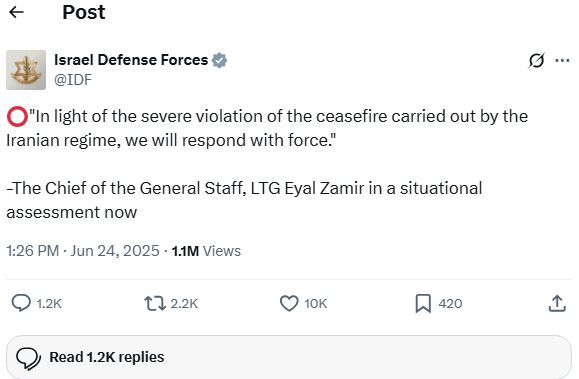The width and height of the screenshot is (579, 379).
Task: Open the @IDF handle link
Action: 73,80
